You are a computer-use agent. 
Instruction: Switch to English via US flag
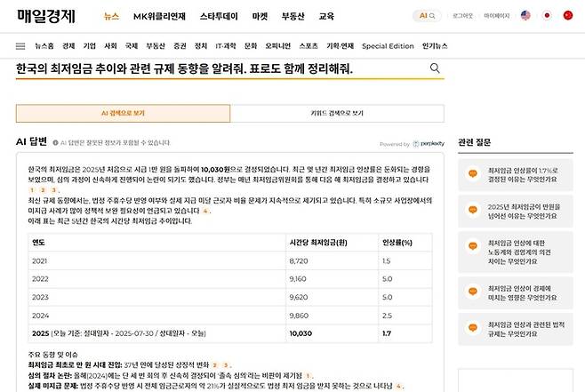525,15
